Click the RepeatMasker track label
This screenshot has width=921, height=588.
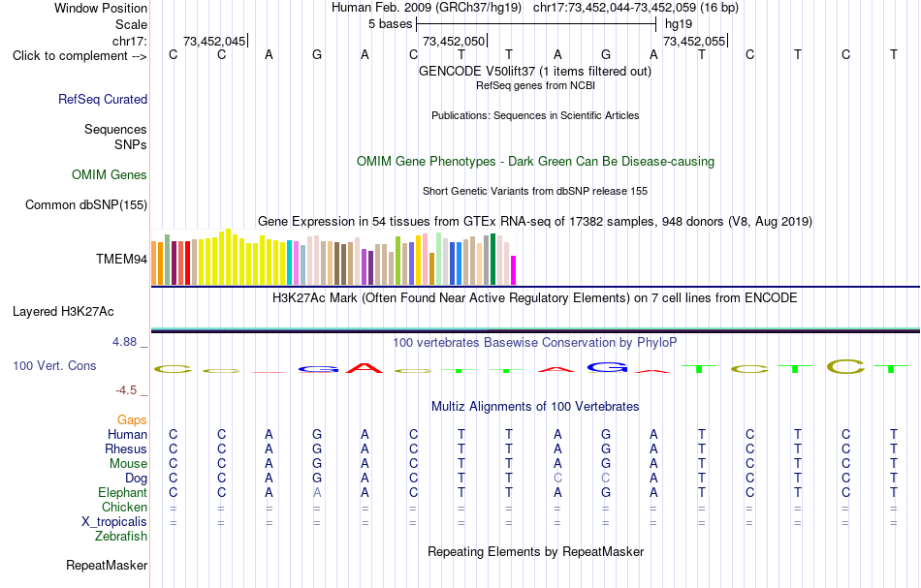tap(107, 565)
